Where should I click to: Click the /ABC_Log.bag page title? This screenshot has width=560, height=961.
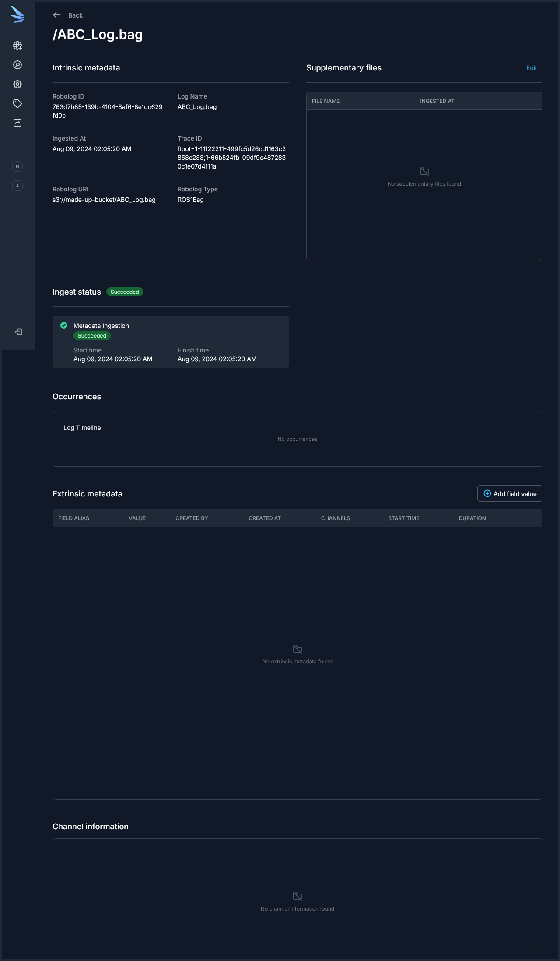(98, 35)
